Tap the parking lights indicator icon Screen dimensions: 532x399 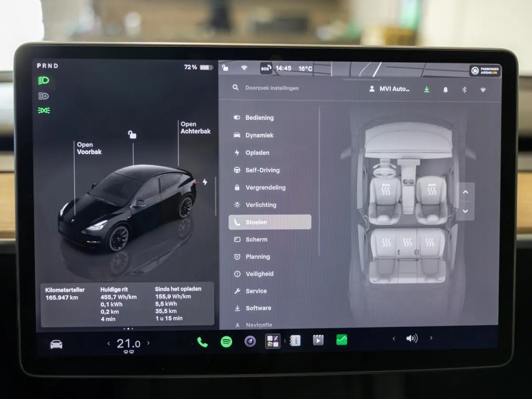(x=44, y=110)
